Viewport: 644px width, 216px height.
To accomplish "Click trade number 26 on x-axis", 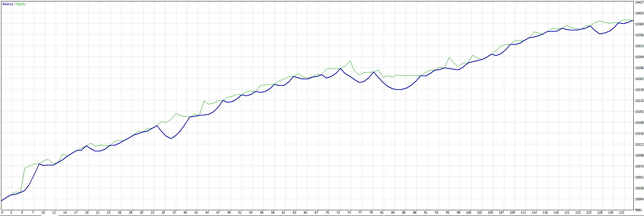I will point(120,213).
